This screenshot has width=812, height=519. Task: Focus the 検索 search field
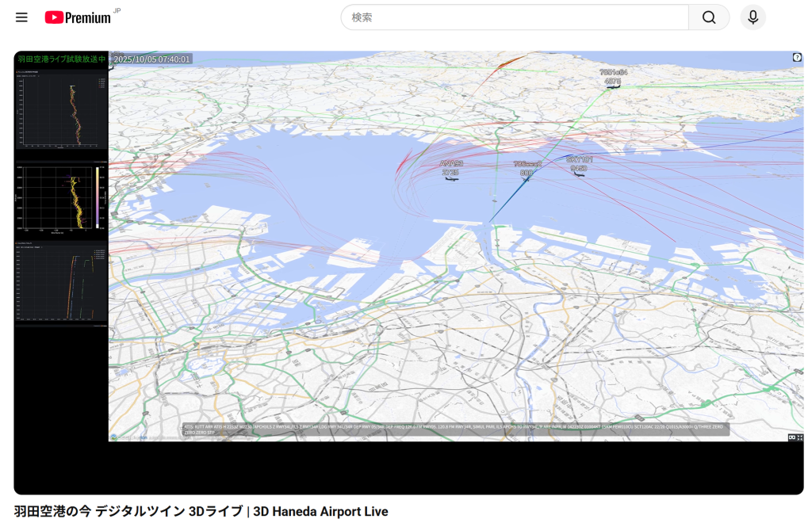[515, 17]
